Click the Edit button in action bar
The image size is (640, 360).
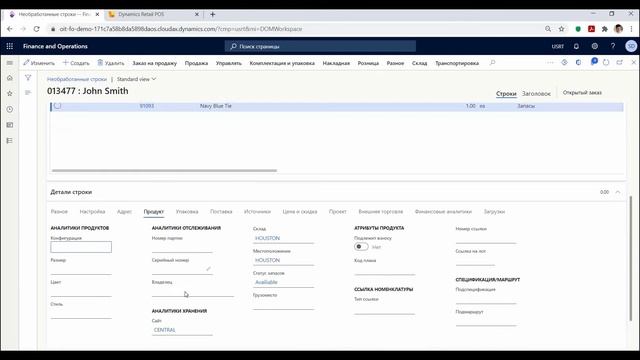pos(39,63)
